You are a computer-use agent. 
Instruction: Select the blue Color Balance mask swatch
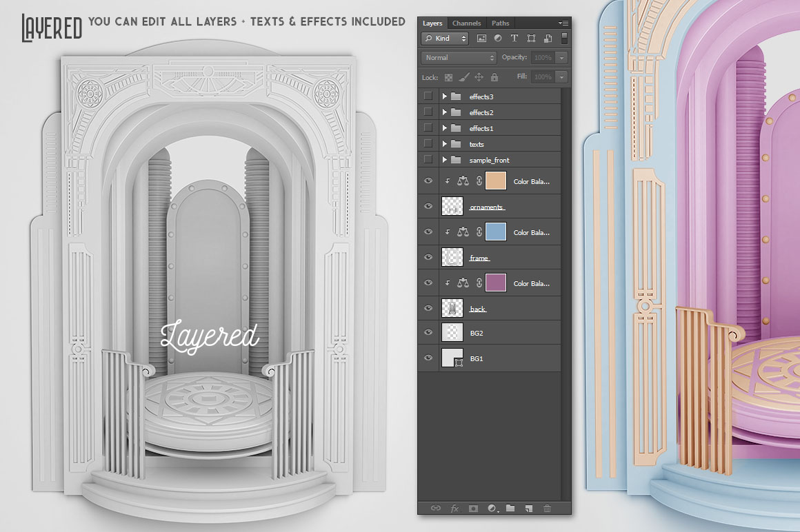[496, 232]
